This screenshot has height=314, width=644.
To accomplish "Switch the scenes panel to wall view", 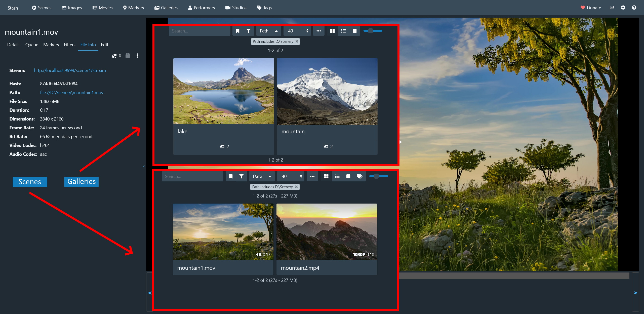I will tap(348, 176).
